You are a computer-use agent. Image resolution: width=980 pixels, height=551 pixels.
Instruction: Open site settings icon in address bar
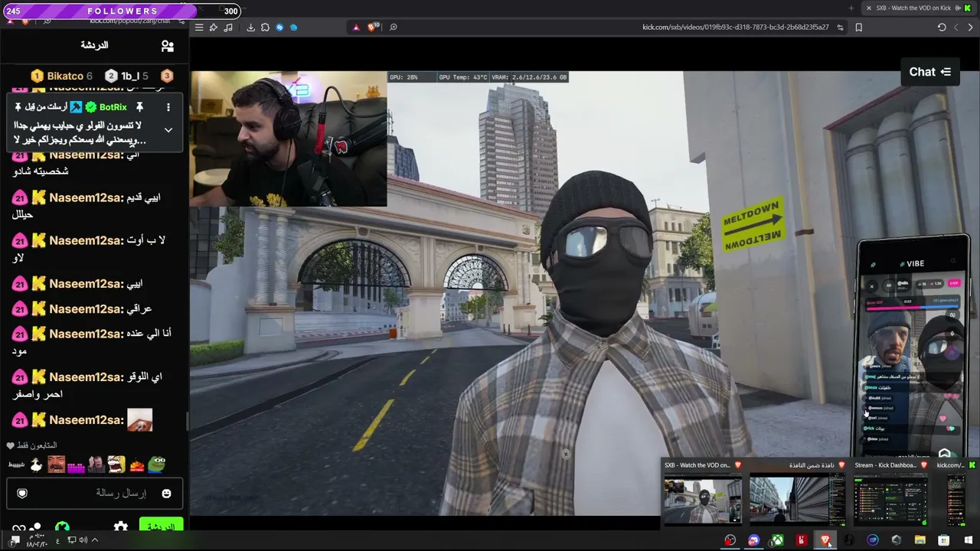841,28
